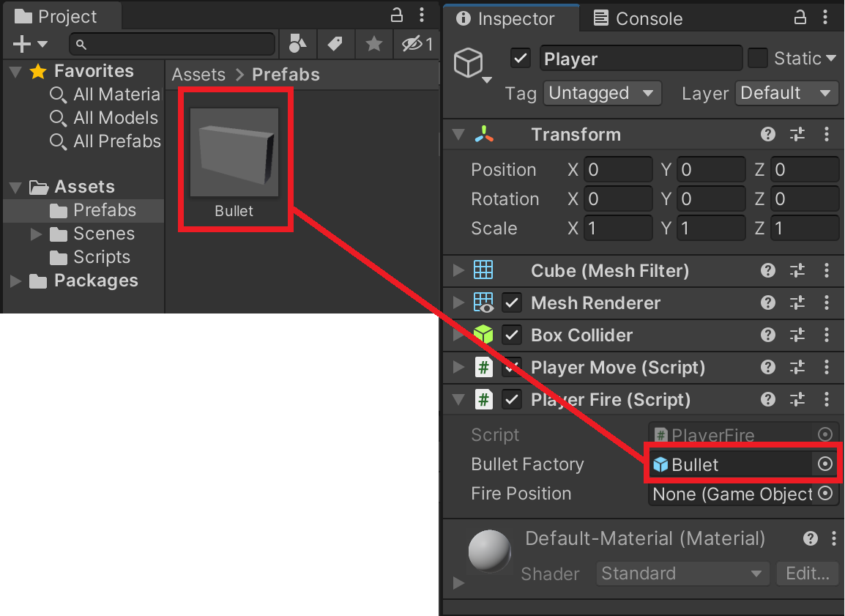Open Transform preset sliders icon
The height and width of the screenshot is (616, 845).
pyautogui.click(x=797, y=134)
